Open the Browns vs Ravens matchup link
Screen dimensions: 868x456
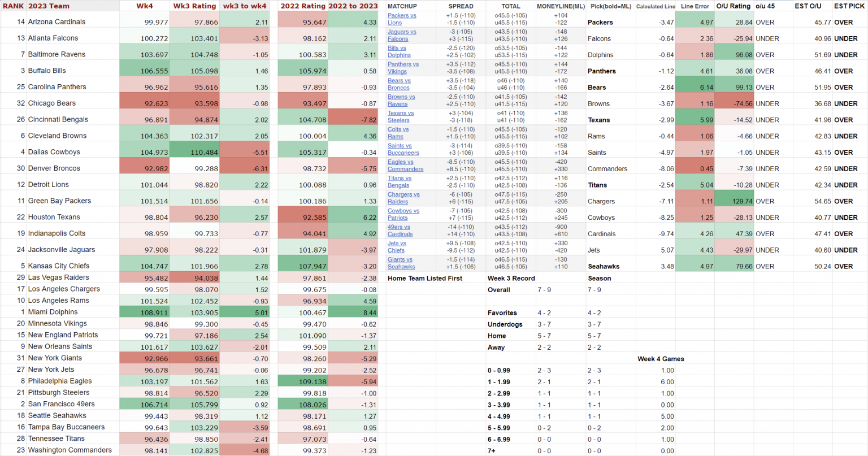[401, 101]
